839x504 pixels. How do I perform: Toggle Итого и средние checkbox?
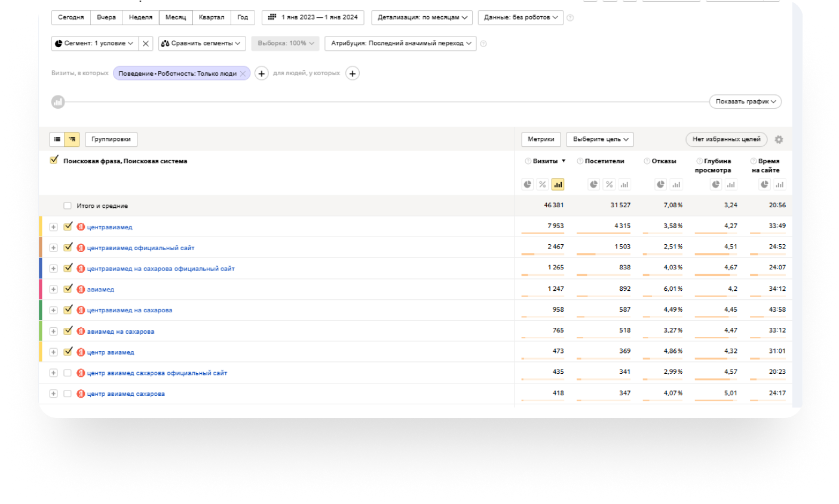click(68, 205)
